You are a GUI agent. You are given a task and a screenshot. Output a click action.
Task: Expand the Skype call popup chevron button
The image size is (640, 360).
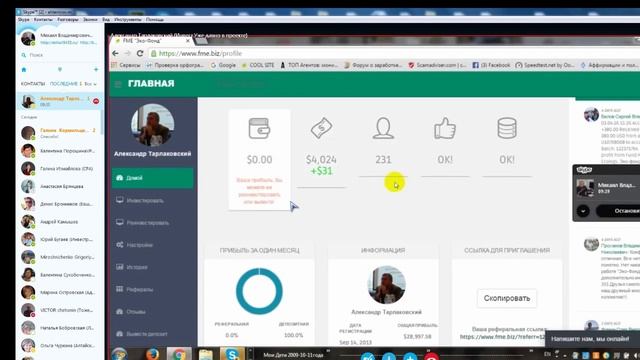[x=583, y=211]
